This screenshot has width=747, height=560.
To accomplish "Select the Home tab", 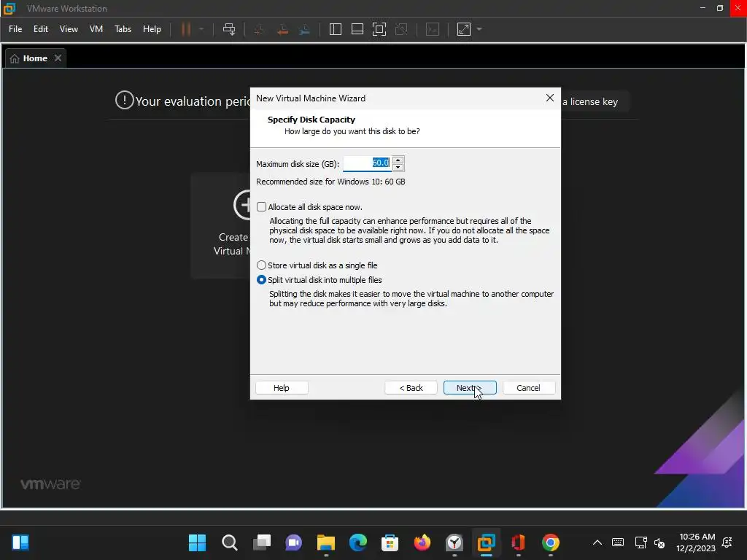I will click(x=35, y=58).
